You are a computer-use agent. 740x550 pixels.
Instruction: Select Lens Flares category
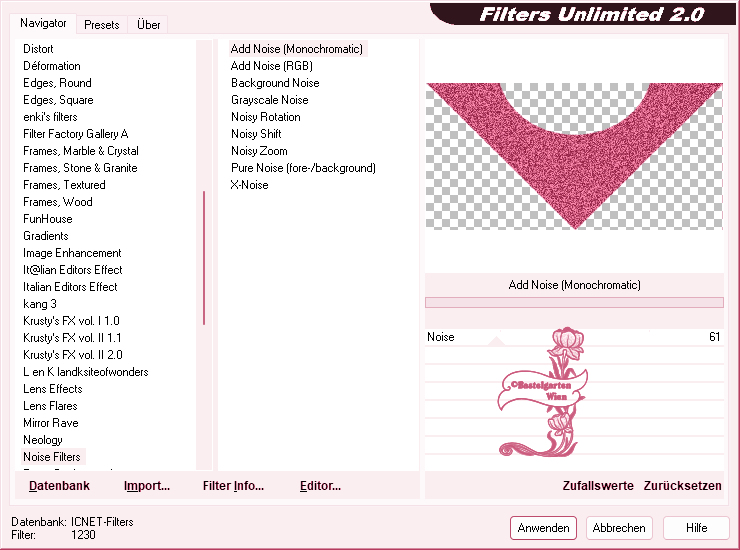pyautogui.click(x=50, y=406)
